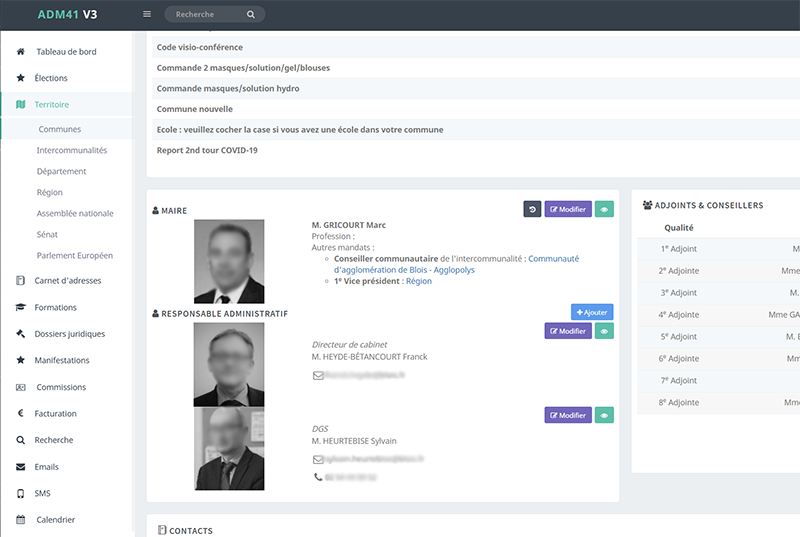Click Modifier button for DGS Heurtebise
Image resolution: width=800 pixels, height=537 pixels.
click(568, 415)
